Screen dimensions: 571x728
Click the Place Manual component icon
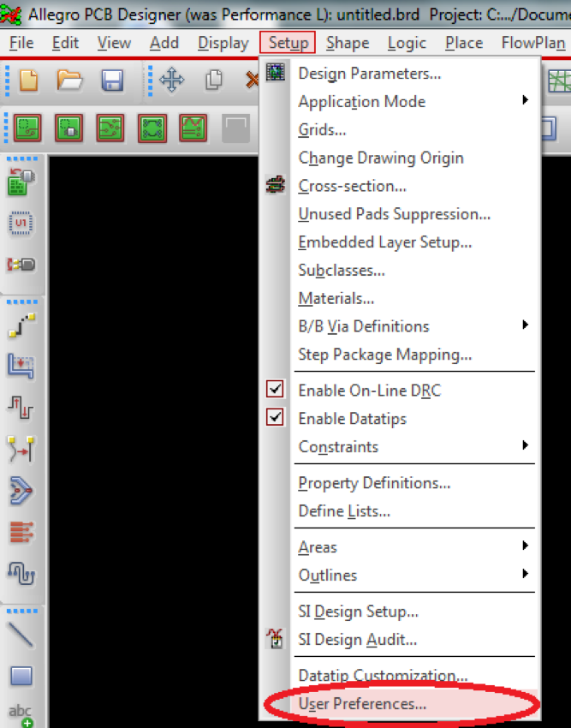click(x=21, y=182)
